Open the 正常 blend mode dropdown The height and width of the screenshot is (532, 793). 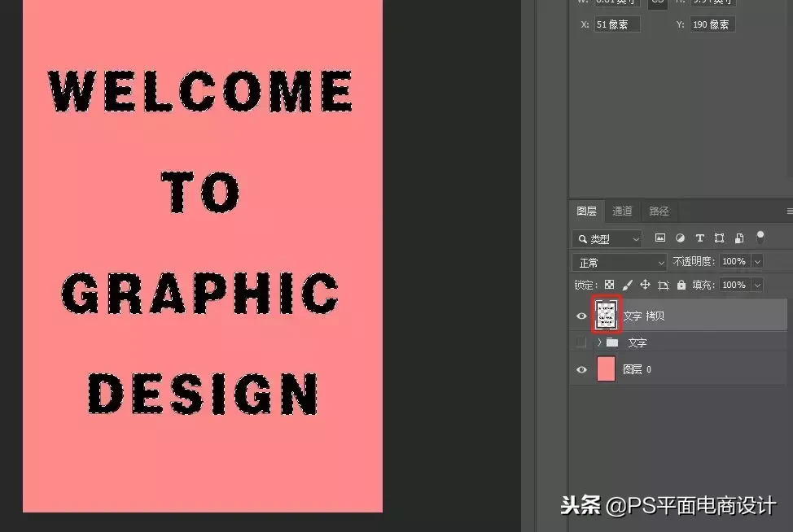[620, 262]
